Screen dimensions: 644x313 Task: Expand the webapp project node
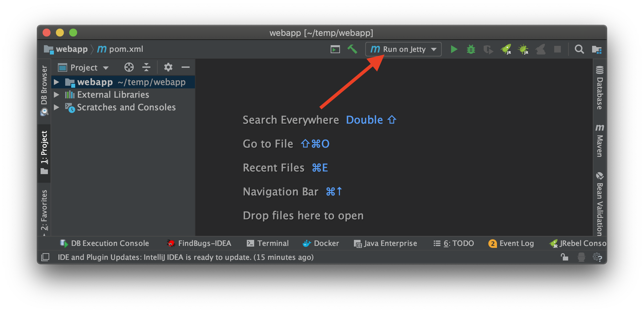(x=57, y=82)
